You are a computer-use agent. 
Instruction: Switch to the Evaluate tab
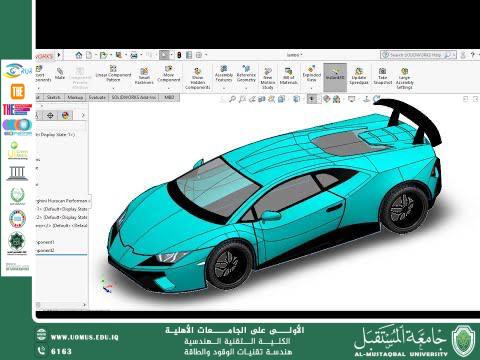pyautogui.click(x=97, y=97)
